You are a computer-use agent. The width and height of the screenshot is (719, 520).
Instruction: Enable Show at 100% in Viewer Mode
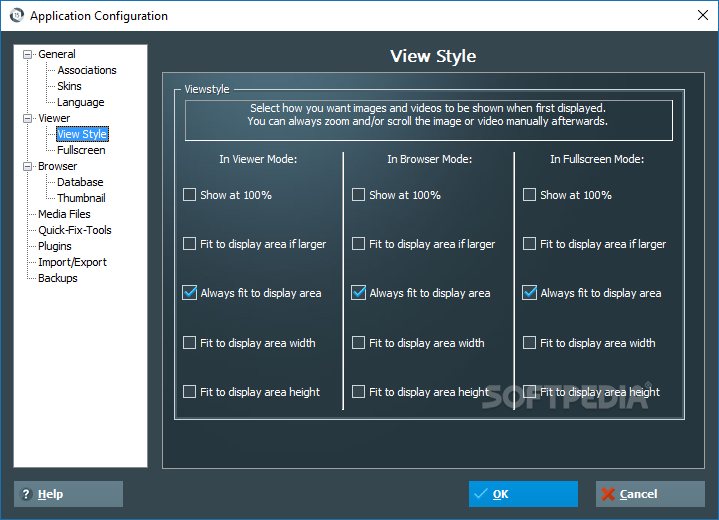189,194
